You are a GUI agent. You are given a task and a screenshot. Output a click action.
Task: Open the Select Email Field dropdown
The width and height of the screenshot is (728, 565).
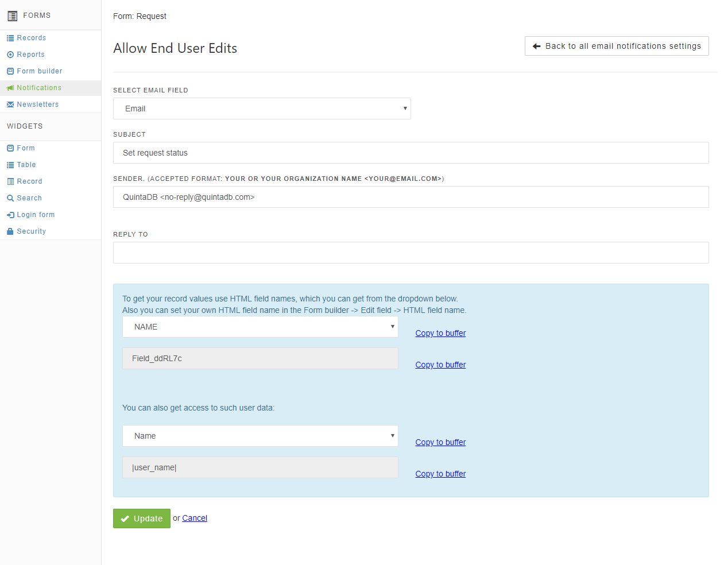point(262,109)
